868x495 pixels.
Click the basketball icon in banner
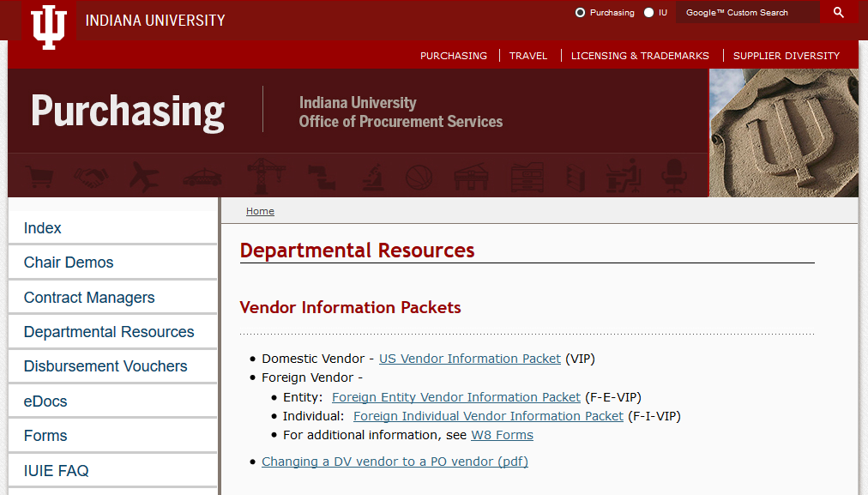click(416, 178)
